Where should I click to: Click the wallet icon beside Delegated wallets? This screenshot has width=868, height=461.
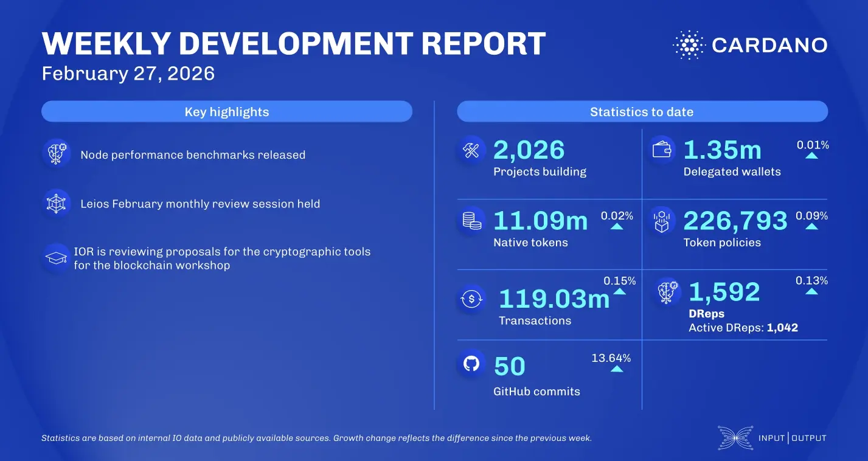[662, 149]
